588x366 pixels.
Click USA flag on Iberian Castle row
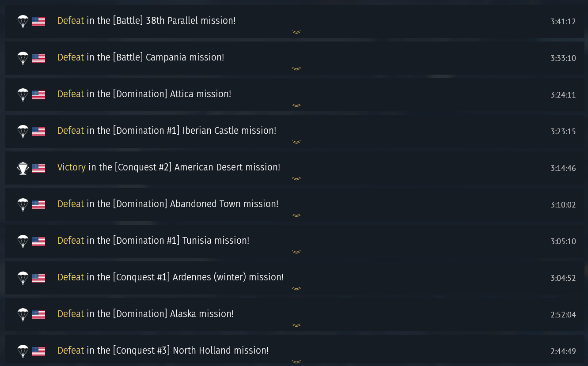[x=38, y=131]
